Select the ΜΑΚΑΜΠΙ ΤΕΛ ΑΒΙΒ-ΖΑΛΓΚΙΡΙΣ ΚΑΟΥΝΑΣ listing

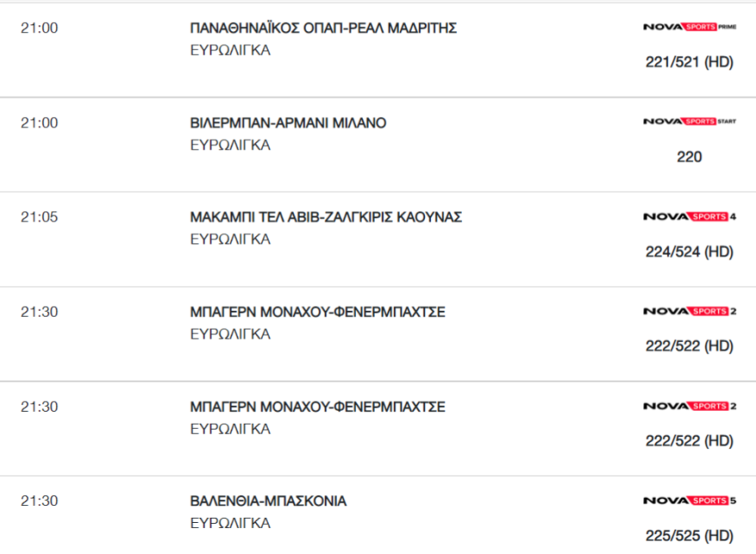325,217
